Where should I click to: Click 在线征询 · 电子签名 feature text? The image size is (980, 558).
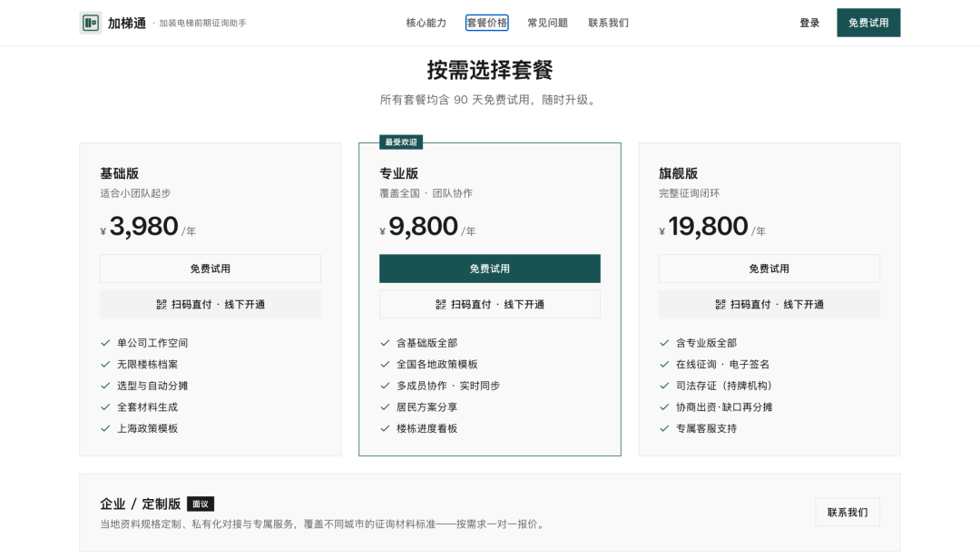(x=722, y=365)
